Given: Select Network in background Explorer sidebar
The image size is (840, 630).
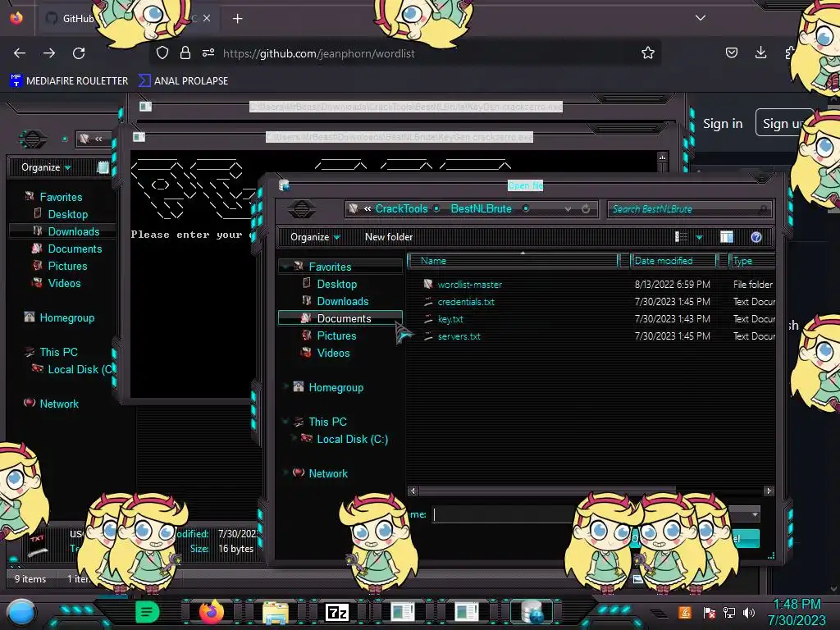Looking at the screenshot, I should click(59, 404).
